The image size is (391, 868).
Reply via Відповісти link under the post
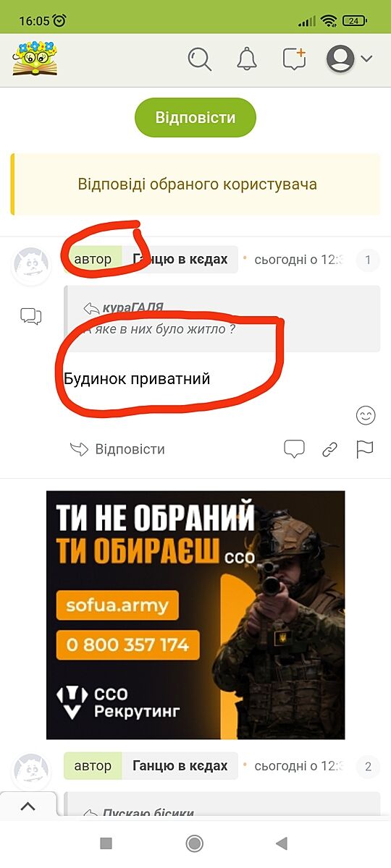point(117,449)
